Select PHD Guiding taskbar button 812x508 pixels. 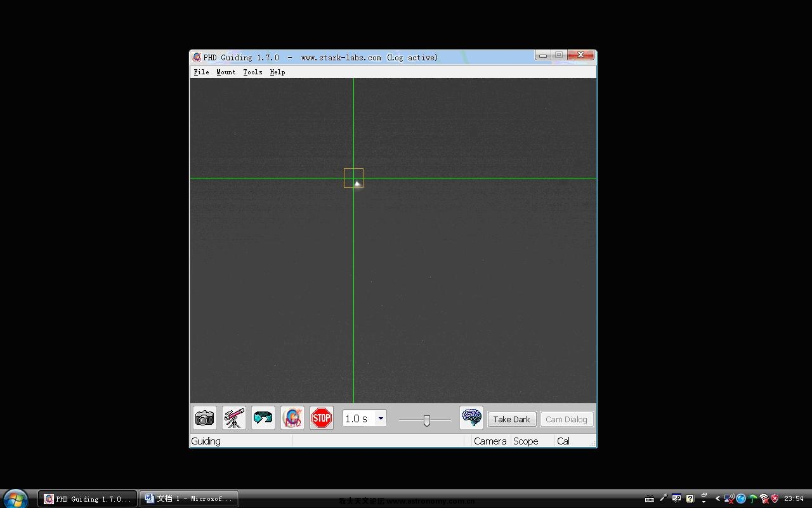tap(88, 498)
